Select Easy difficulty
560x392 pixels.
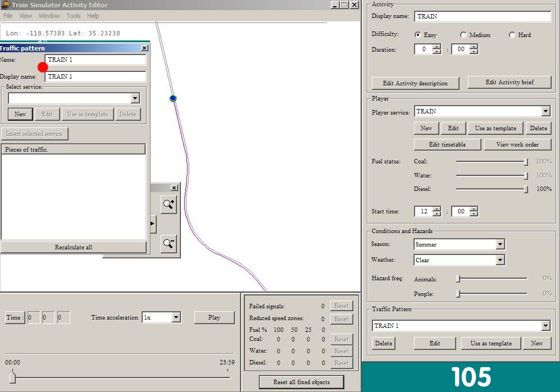[417, 35]
